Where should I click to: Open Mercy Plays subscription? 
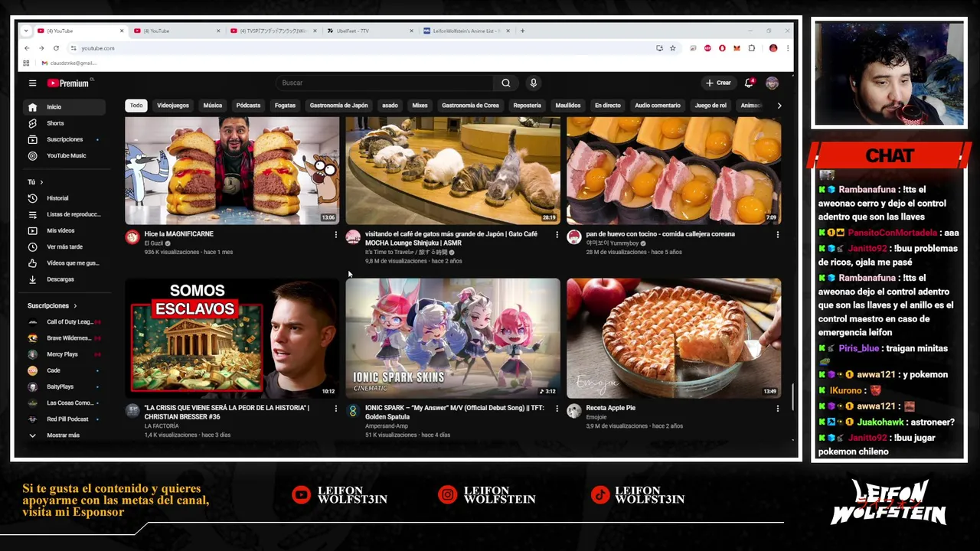(64, 354)
